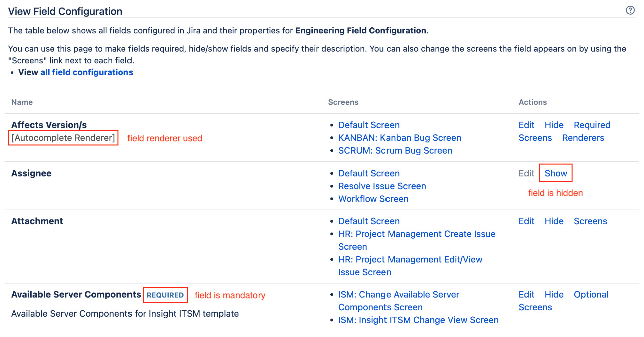Hide the Affects Version/s field
This screenshot has height=337, width=644.
point(554,125)
